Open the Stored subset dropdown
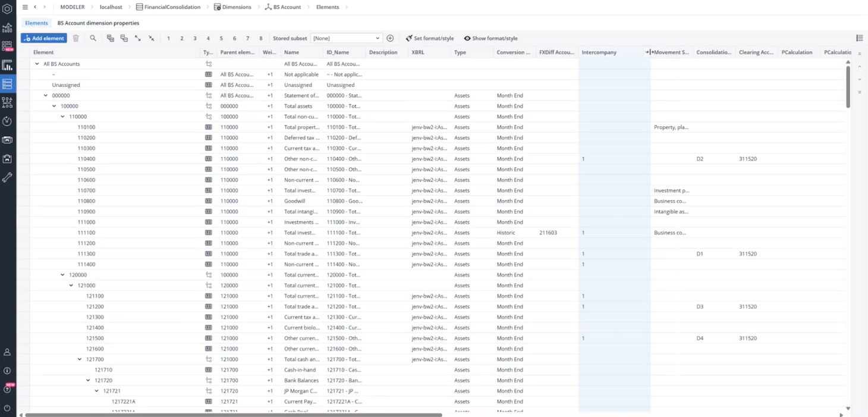 coord(346,38)
